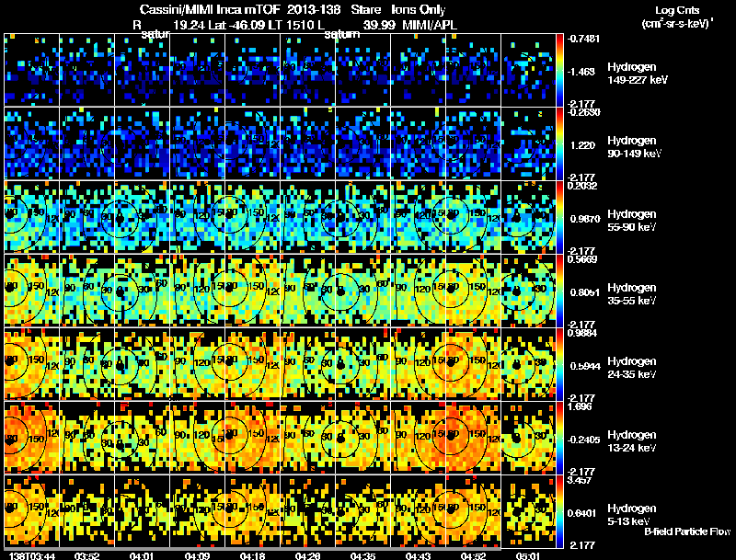This screenshot has width=736, height=560.
Task: Open the 35-55 keV image panel at 04:18
Action: click(252, 291)
